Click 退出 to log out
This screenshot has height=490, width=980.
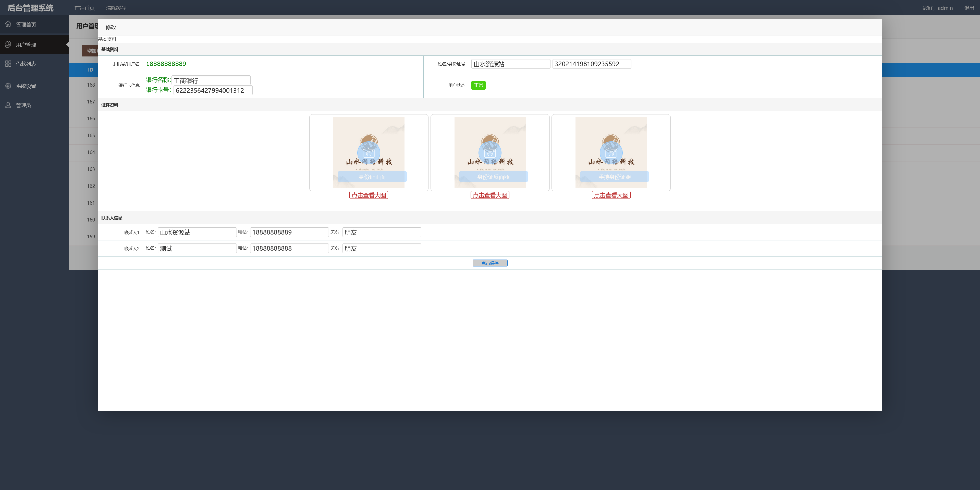tap(969, 8)
